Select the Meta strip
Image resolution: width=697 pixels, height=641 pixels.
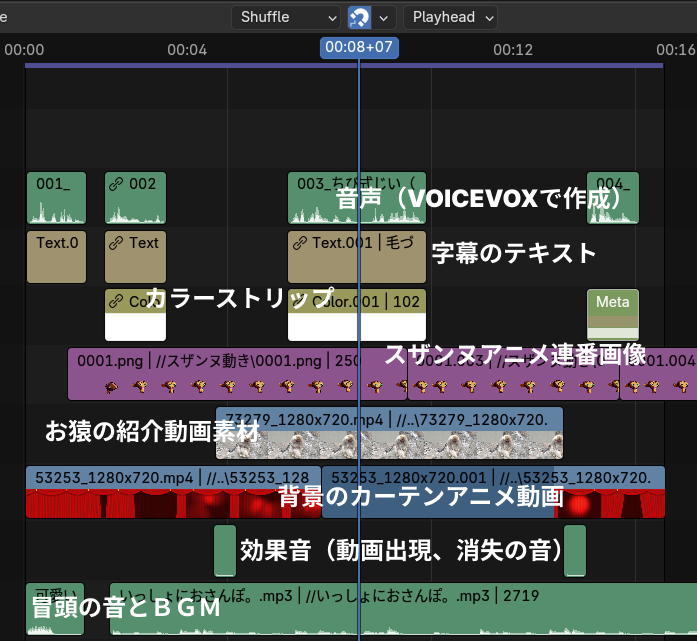coord(612,314)
